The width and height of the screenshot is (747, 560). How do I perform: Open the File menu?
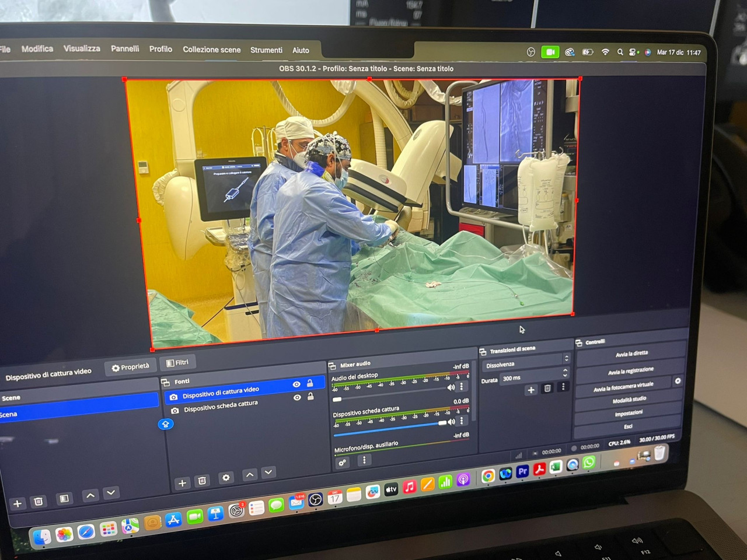click(5, 49)
